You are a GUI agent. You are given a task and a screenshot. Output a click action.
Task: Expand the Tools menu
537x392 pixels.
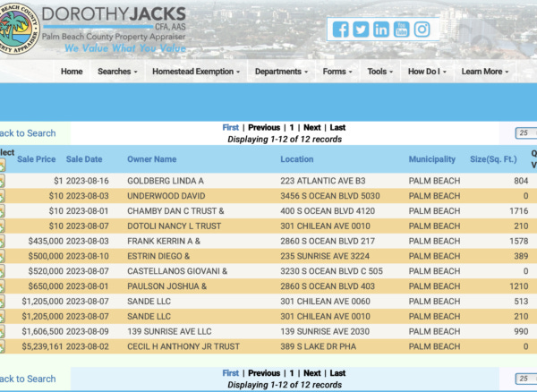(379, 72)
